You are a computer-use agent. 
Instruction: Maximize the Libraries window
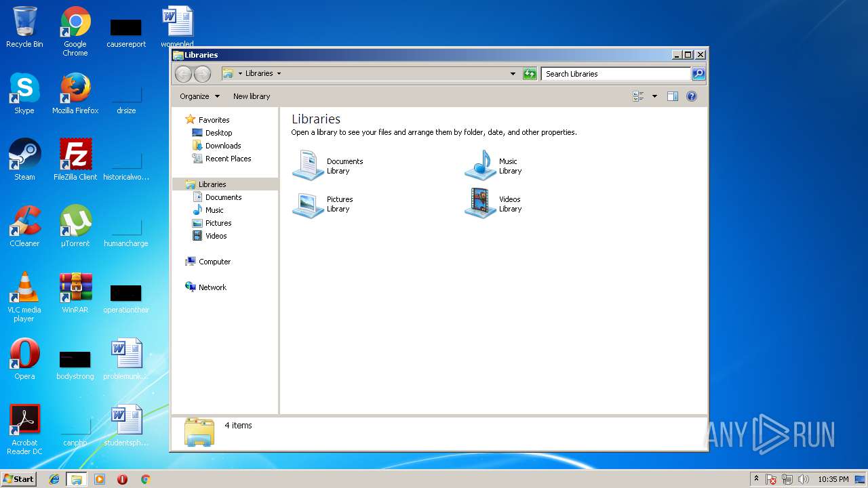[x=688, y=55]
